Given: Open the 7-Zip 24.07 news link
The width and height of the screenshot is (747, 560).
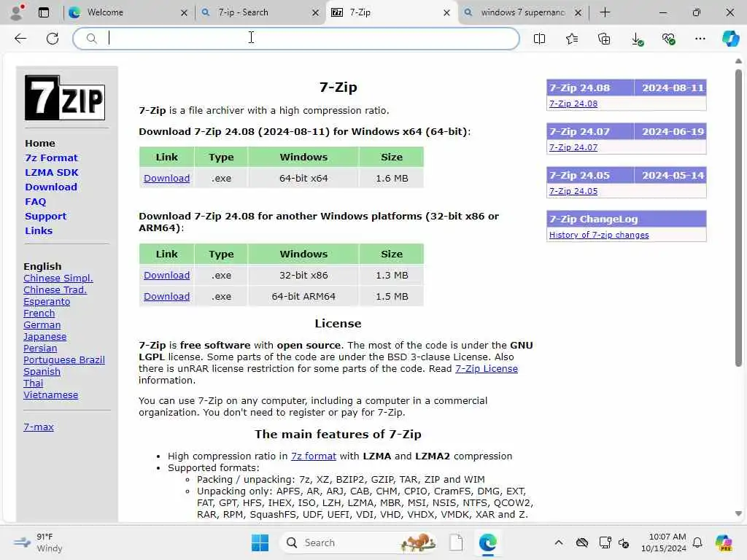Looking at the screenshot, I should coord(573,147).
